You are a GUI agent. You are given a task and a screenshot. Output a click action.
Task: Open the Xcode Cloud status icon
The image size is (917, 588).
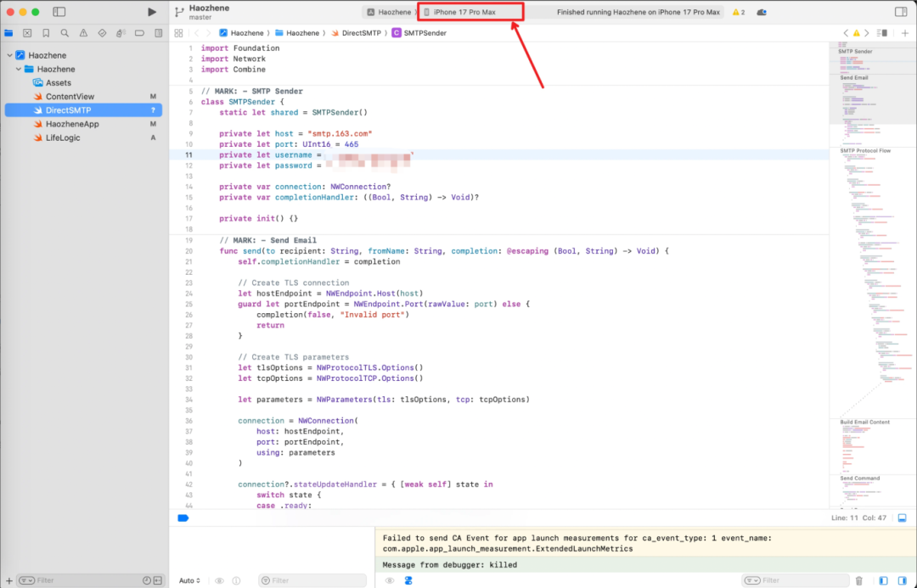pos(762,12)
